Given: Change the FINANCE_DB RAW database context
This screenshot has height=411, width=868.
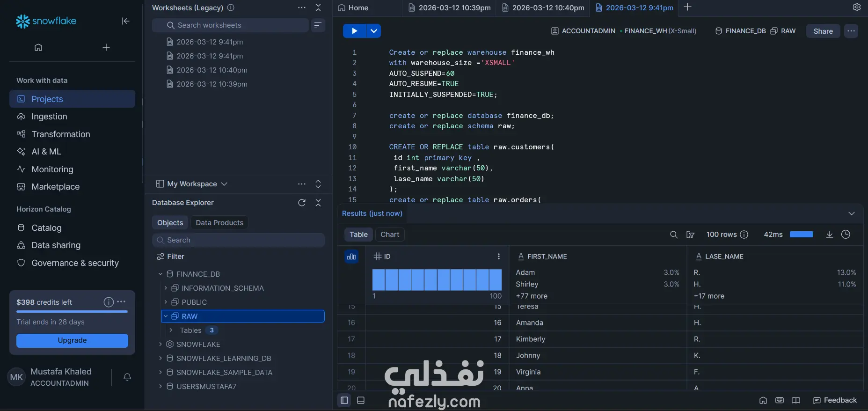Looking at the screenshot, I should coord(755,31).
